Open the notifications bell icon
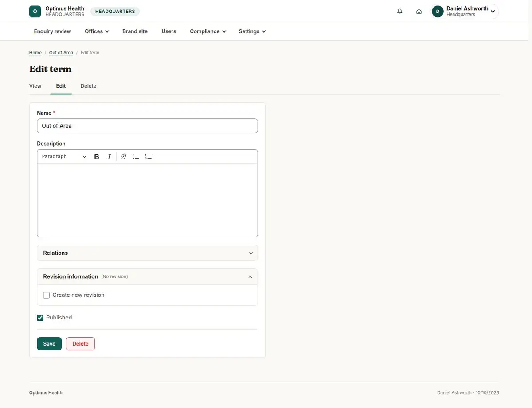This screenshot has height=408, width=532. click(399, 12)
